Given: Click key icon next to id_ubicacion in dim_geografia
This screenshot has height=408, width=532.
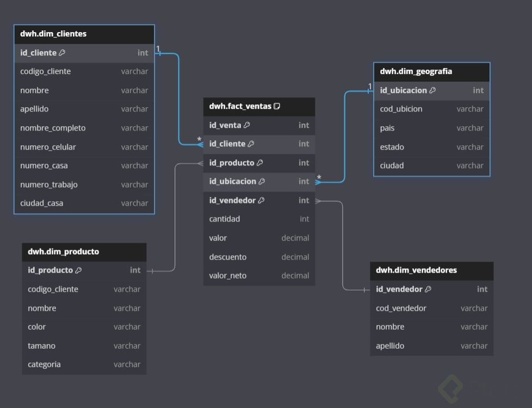Looking at the screenshot, I should point(432,90).
